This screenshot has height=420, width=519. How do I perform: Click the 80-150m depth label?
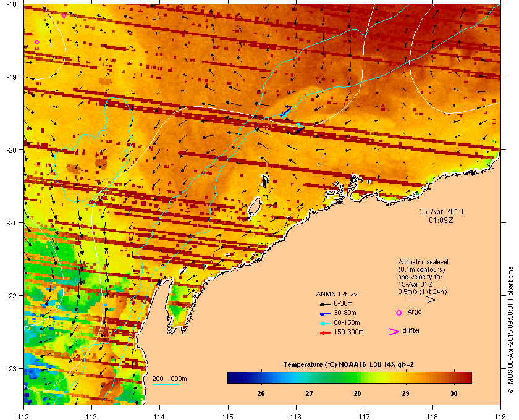pyautogui.click(x=347, y=322)
